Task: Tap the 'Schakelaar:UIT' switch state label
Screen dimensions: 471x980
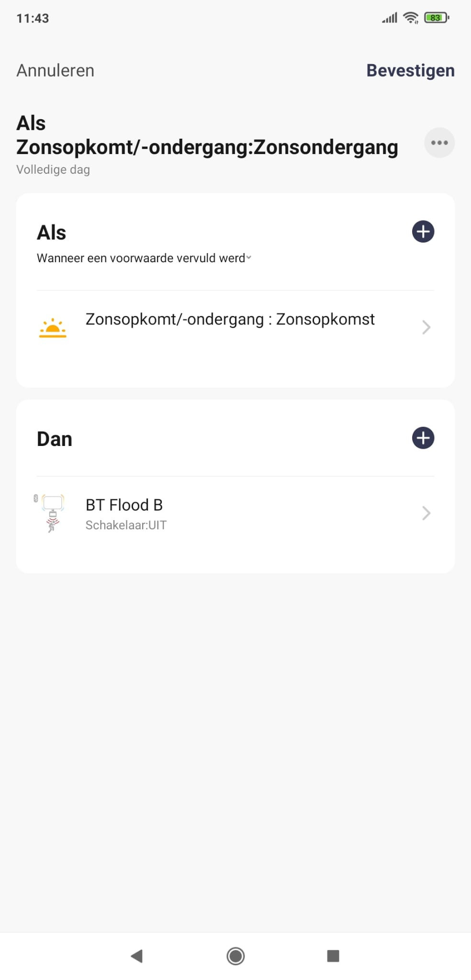Action: point(126,525)
